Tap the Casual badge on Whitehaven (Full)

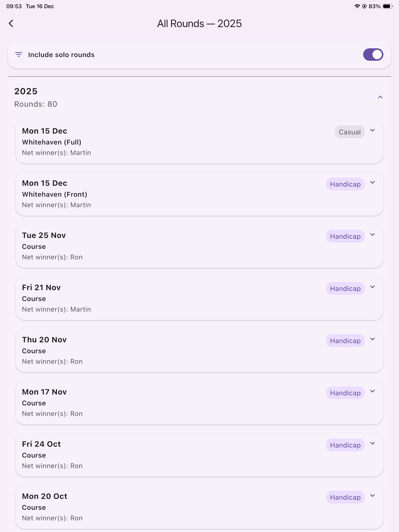click(350, 132)
